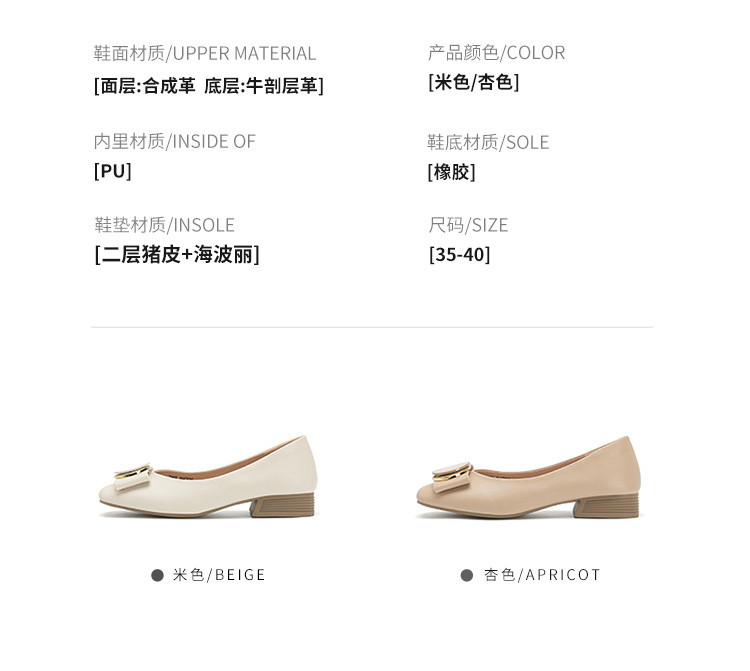Click the apricot shoe's wooden heel
750x671 pixels.
(x=606, y=506)
